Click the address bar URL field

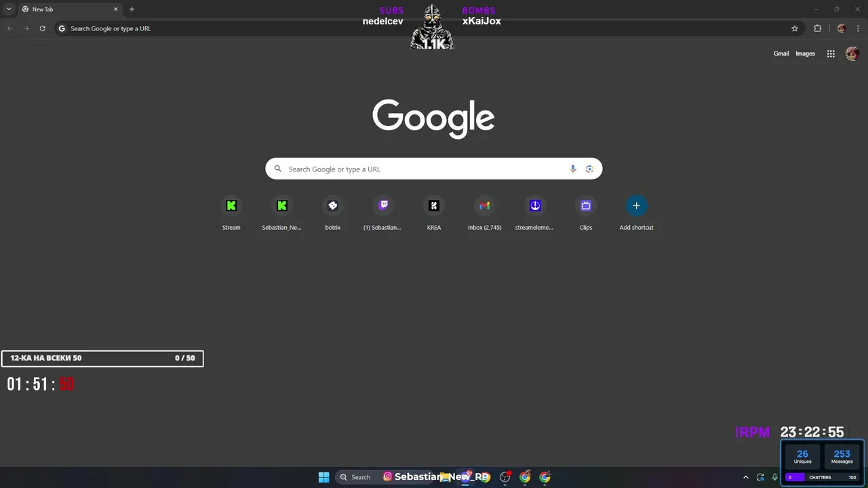point(427,28)
